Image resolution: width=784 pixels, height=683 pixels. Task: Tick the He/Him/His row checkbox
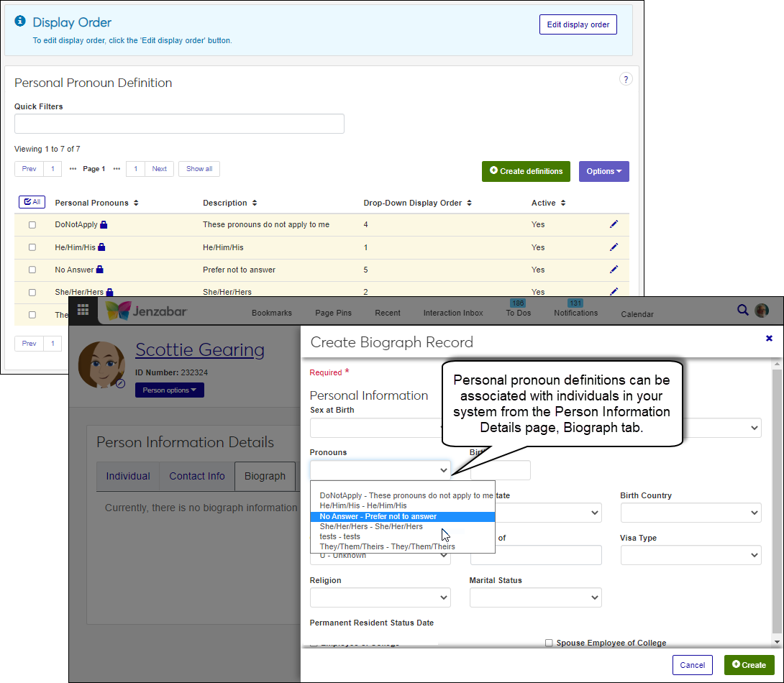pyautogui.click(x=32, y=247)
